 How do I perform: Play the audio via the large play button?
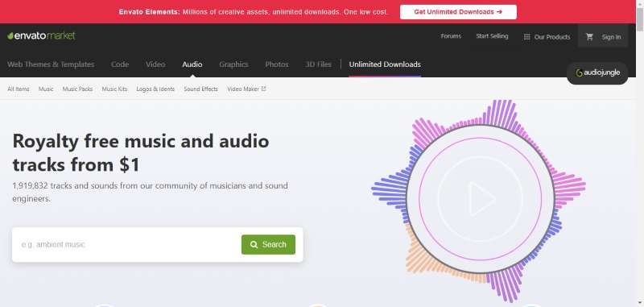click(480, 199)
